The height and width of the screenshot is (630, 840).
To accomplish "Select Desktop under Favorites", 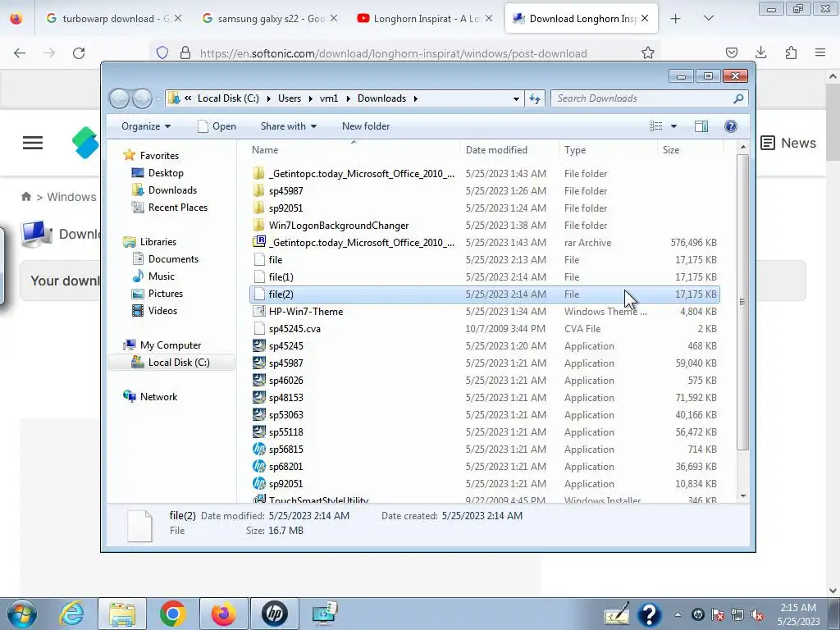I will click(x=157, y=173).
